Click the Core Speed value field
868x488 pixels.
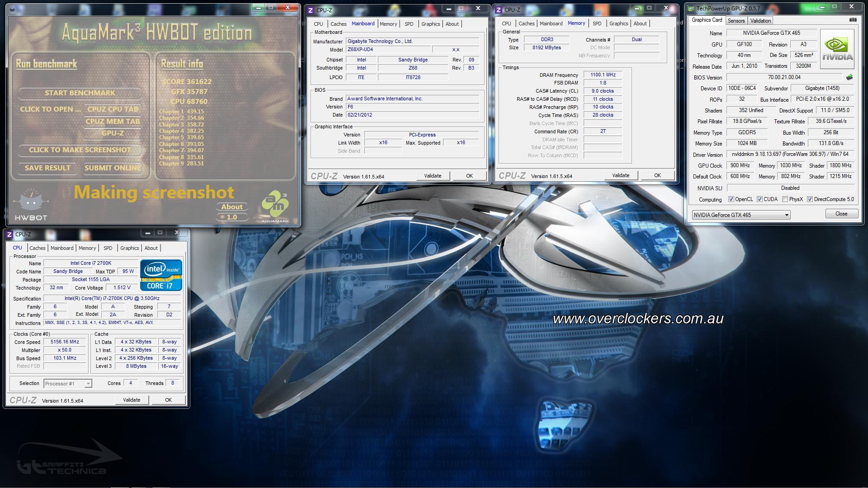[x=65, y=342]
